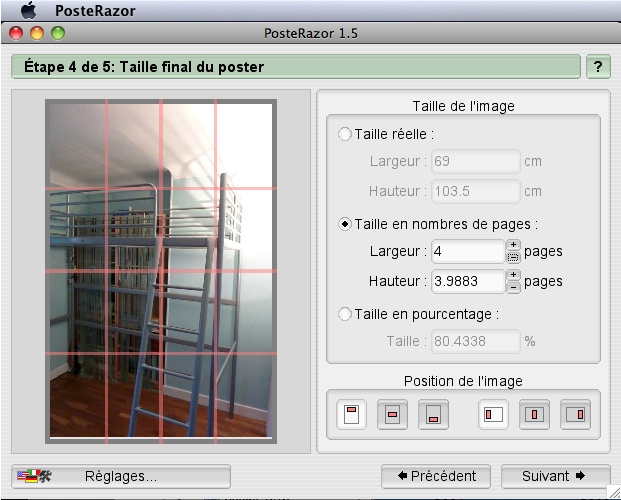Align image to top position
This screenshot has height=500, width=621.
click(x=351, y=414)
